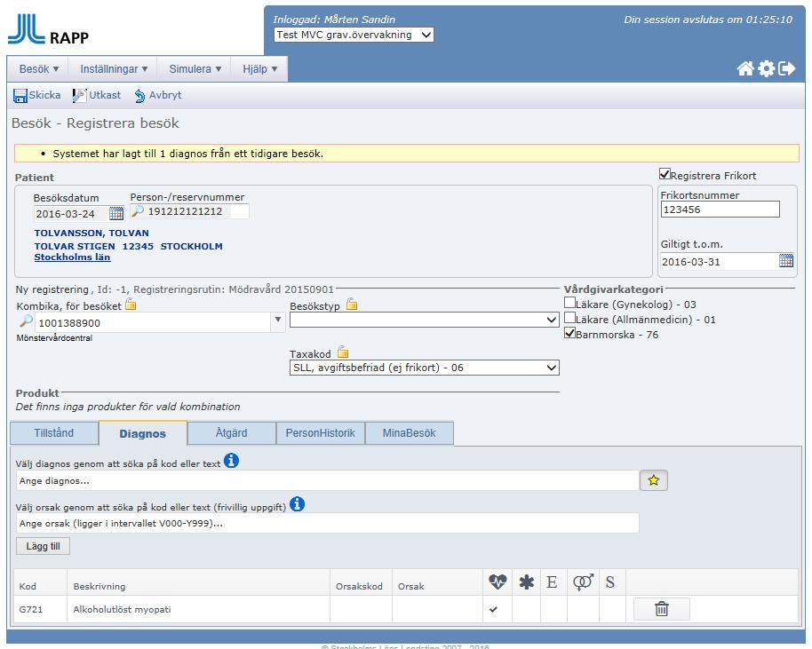This screenshot has width=812, height=649.
Task: Open favorite diagnoses star button
Action: point(654,480)
